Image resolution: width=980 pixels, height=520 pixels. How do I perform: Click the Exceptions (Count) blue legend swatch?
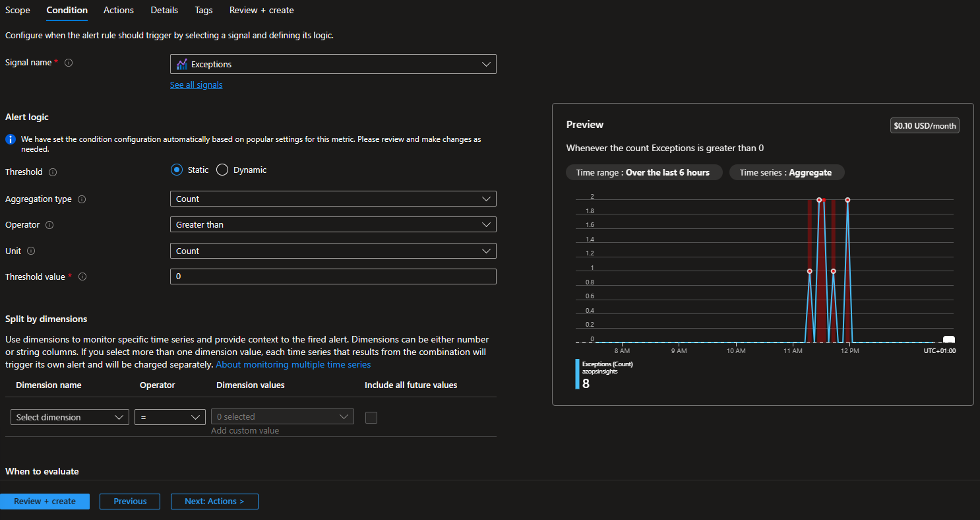click(x=578, y=374)
